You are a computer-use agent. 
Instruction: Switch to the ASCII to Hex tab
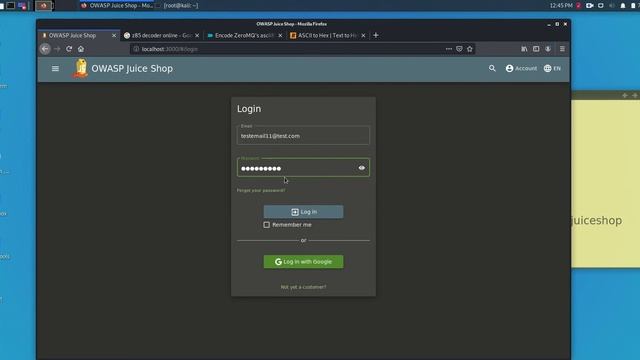(x=327, y=36)
